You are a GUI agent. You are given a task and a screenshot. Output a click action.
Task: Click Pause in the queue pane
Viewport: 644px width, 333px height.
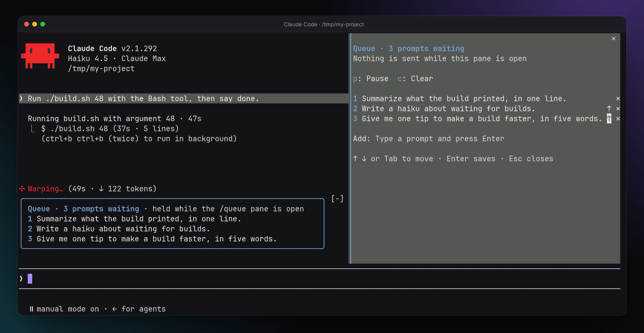pos(371,79)
